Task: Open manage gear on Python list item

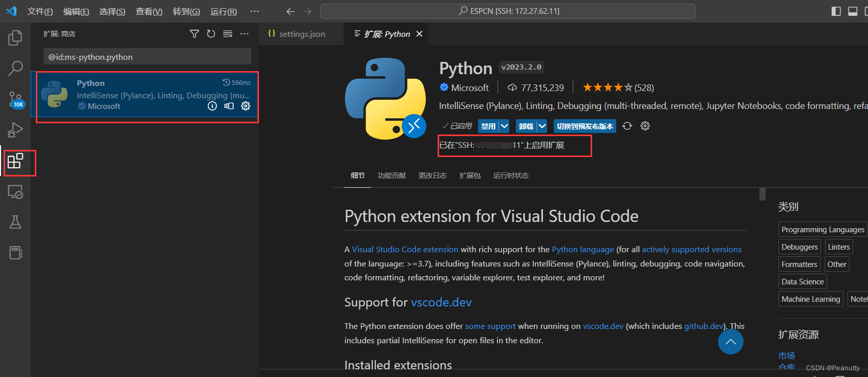Action: coord(246,106)
